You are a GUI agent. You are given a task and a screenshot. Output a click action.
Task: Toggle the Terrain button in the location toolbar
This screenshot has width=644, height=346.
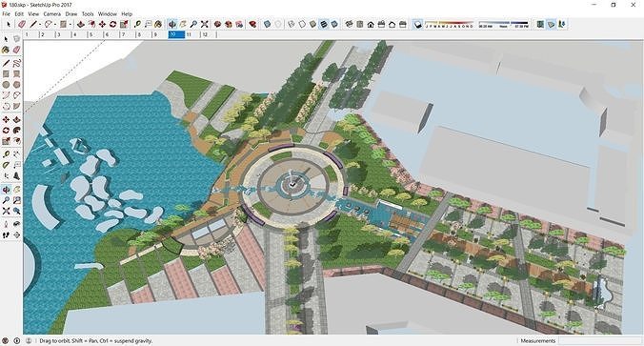tap(552, 24)
